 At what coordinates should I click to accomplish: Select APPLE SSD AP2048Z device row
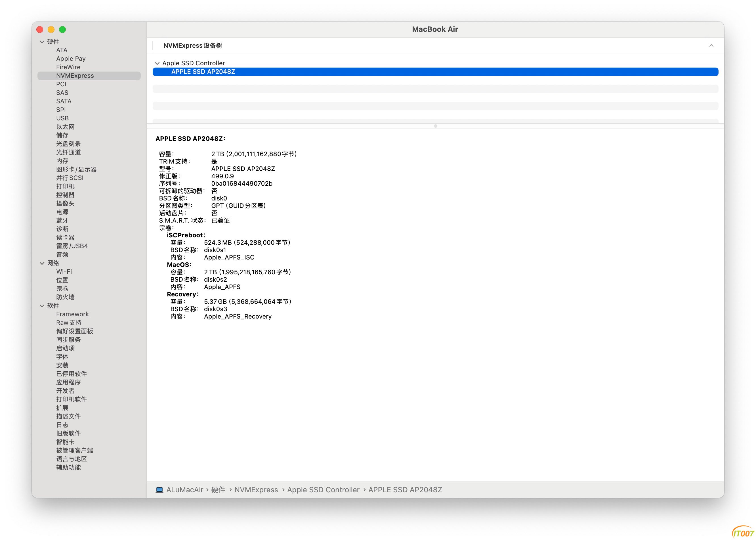pyautogui.click(x=435, y=72)
